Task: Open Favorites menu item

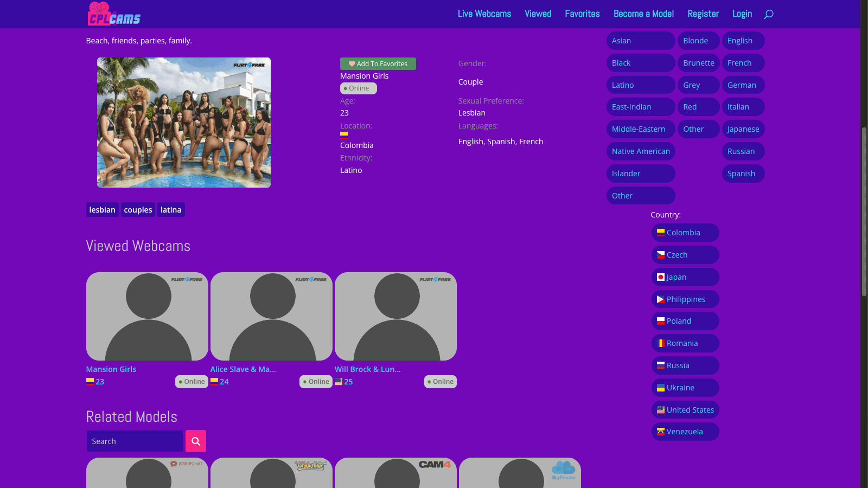Action: click(x=583, y=14)
